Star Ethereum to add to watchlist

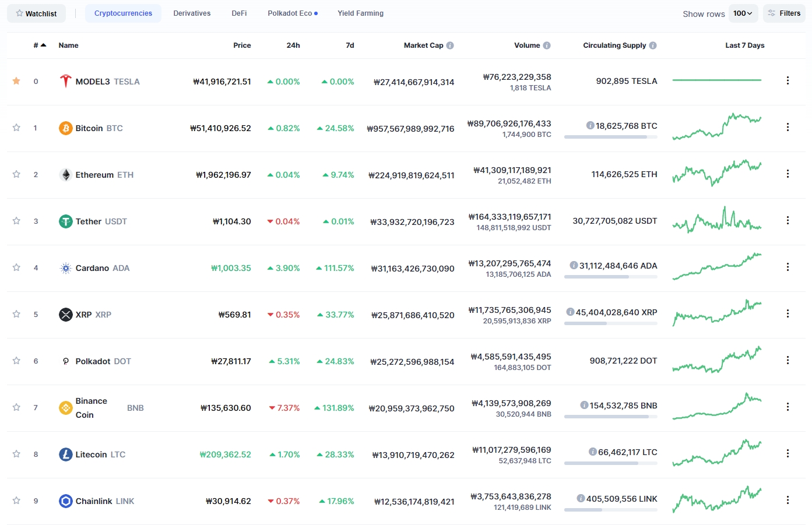[16, 174]
